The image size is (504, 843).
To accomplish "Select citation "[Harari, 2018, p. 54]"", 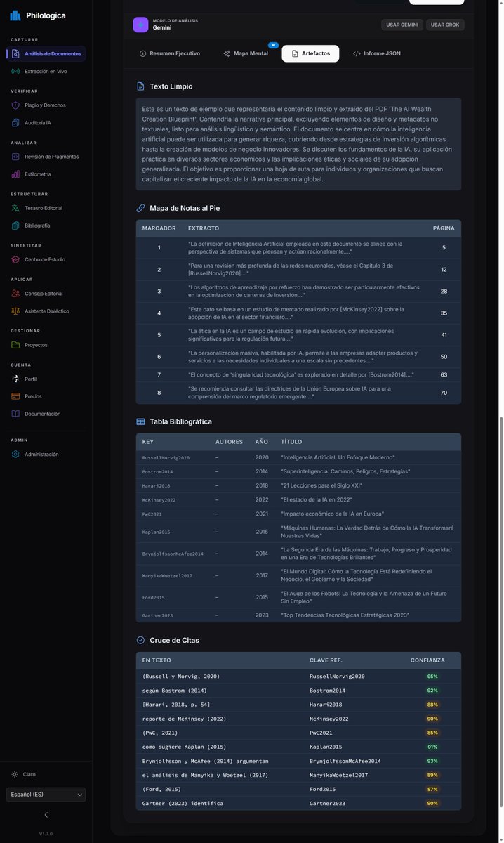I will pyautogui.click(x=176, y=705).
